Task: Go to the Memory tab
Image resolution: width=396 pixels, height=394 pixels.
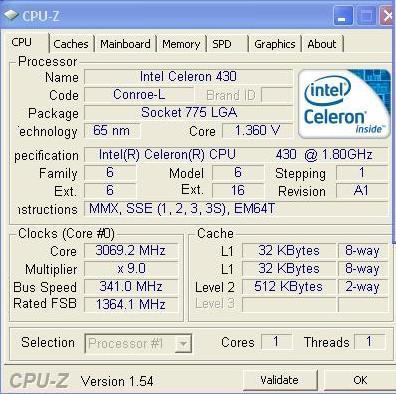Action: pos(181,44)
